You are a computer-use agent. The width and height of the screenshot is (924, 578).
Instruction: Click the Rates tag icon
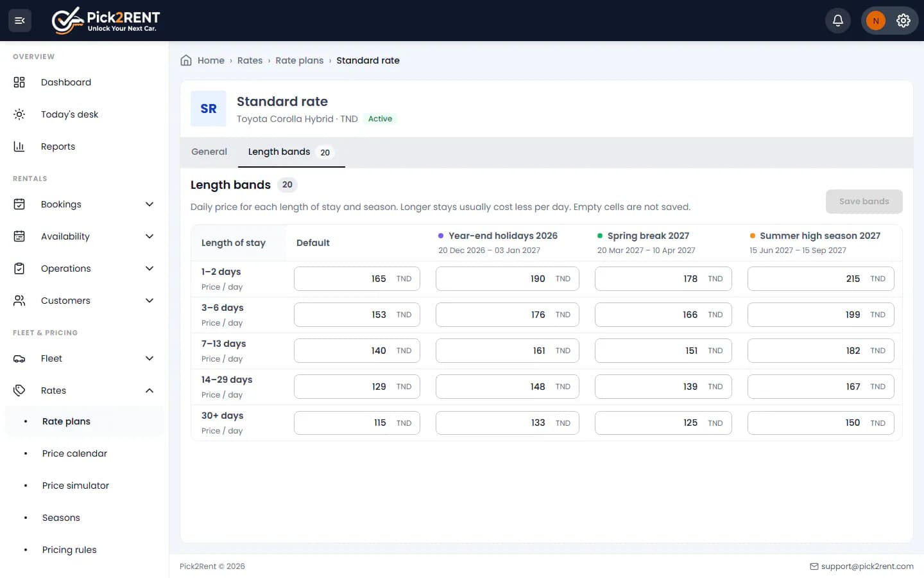coord(19,390)
